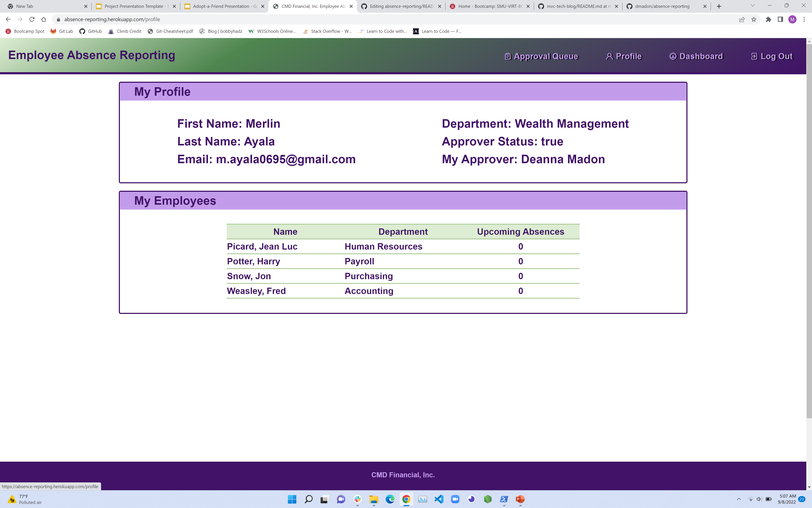The width and height of the screenshot is (812, 508).
Task: Toggle the browser side panel icon
Action: 780,19
